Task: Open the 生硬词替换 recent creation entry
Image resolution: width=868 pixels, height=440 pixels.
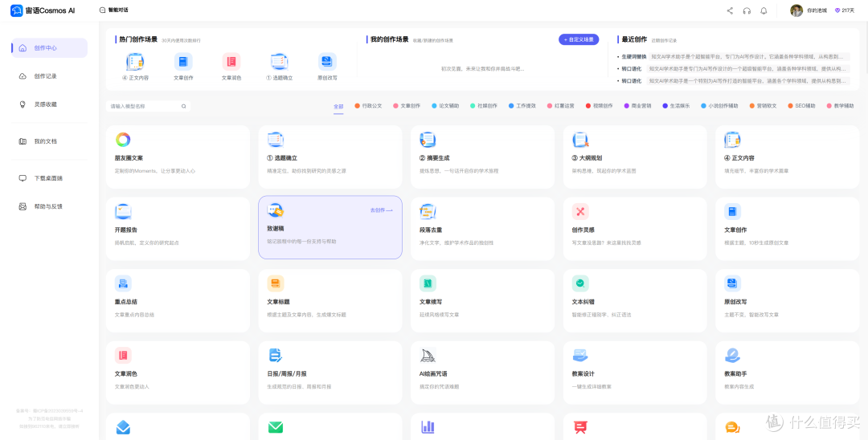Action: point(735,56)
